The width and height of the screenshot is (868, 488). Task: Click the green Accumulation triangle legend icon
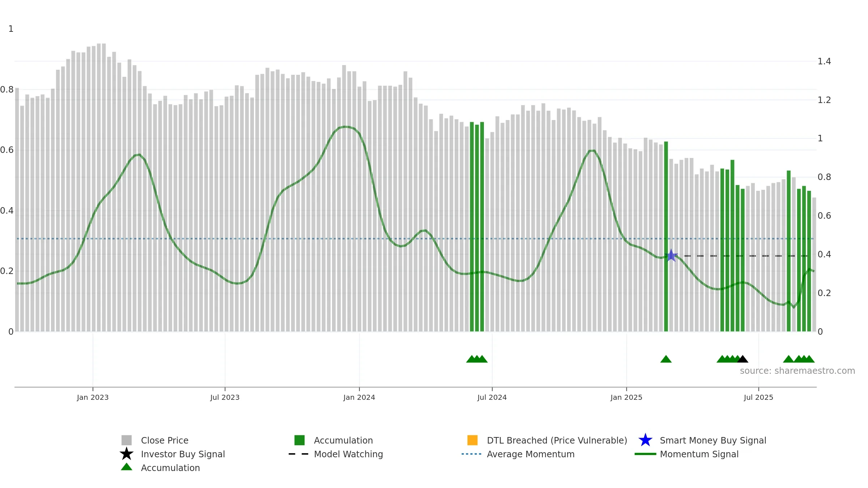(127, 467)
